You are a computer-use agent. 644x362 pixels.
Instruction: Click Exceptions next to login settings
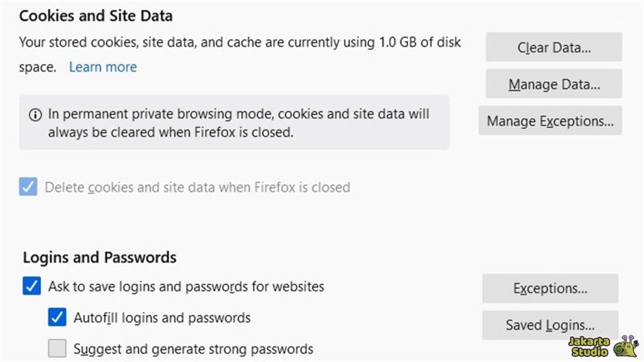pos(550,288)
